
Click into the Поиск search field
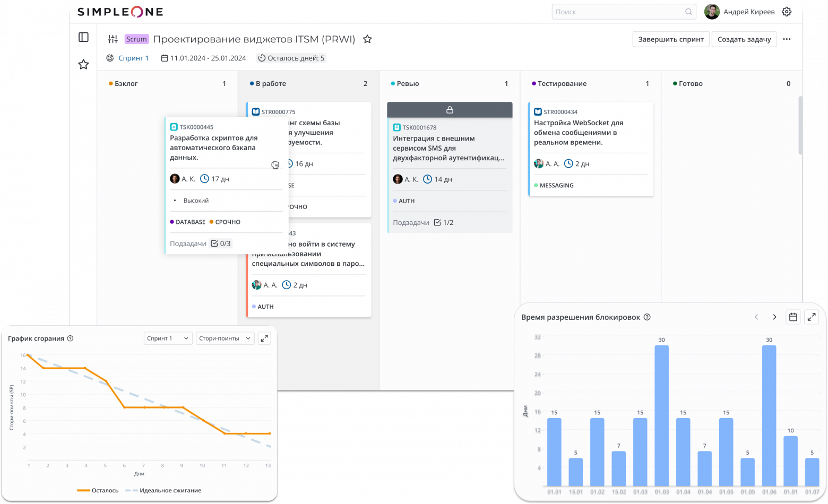pos(624,11)
